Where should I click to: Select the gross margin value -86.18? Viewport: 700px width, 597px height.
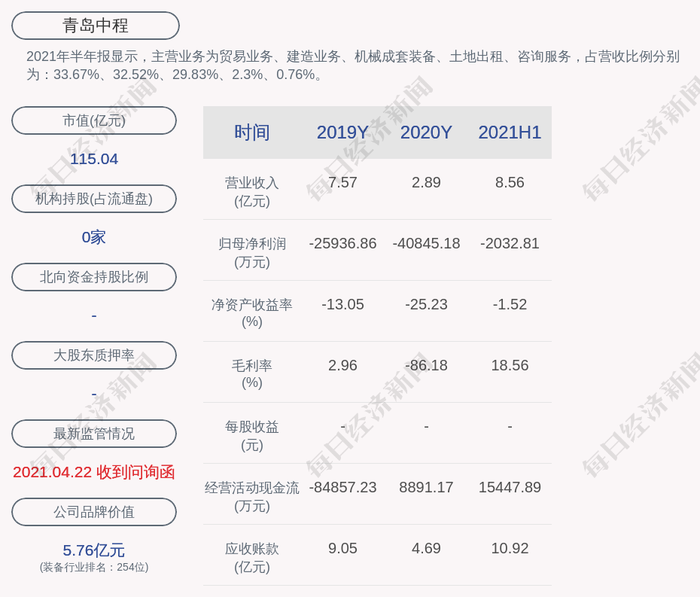click(426, 365)
